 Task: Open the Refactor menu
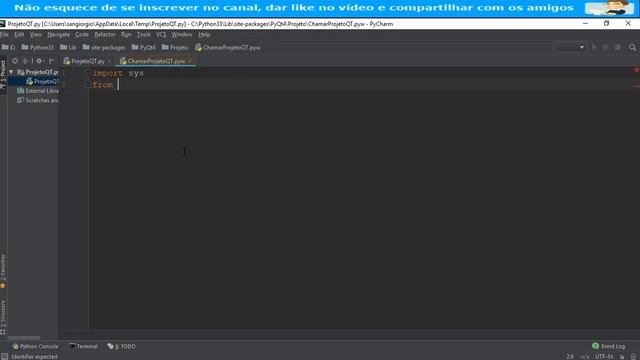(105, 35)
